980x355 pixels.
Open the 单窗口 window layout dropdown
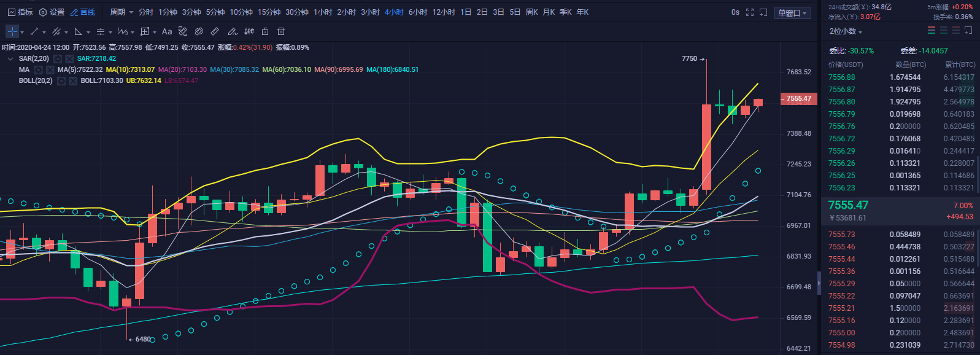point(793,13)
